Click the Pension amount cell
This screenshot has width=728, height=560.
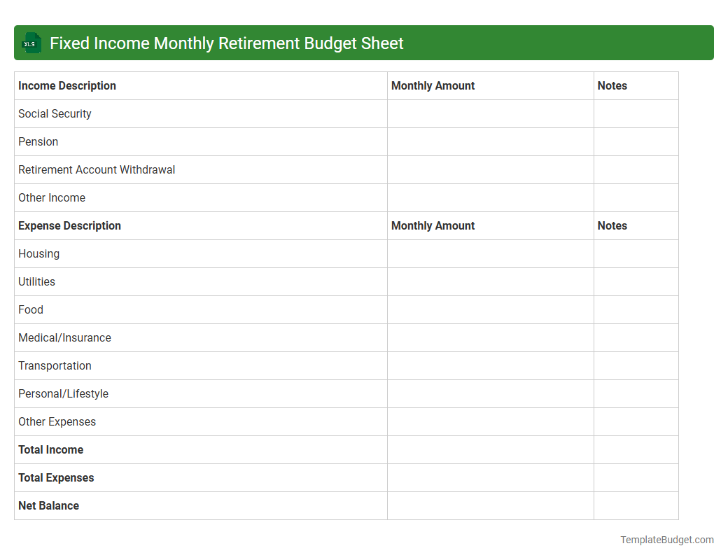pos(490,141)
